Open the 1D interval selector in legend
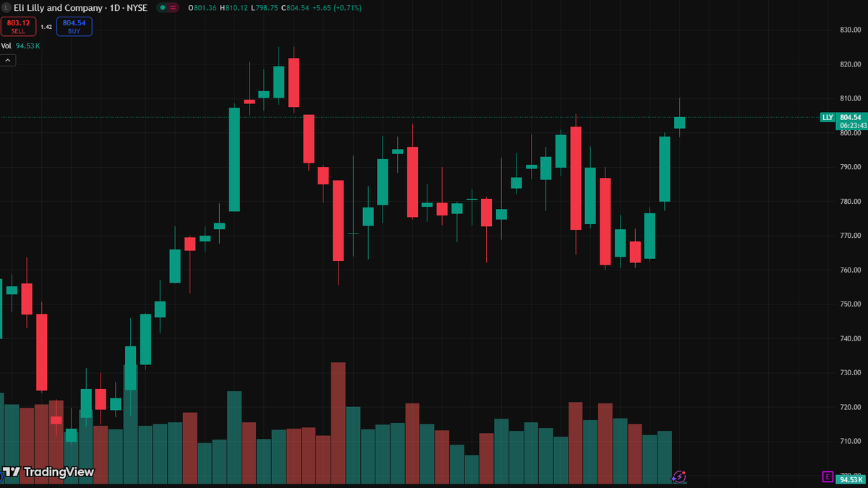The image size is (868, 488). [113, 7]
